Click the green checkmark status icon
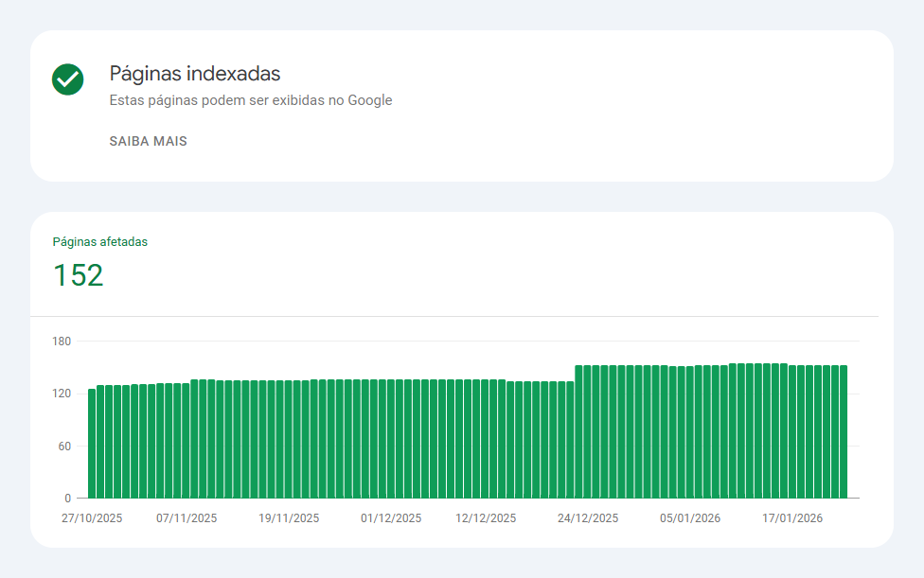This screenshot has height=578, width=924. click(x=67, y=79)
